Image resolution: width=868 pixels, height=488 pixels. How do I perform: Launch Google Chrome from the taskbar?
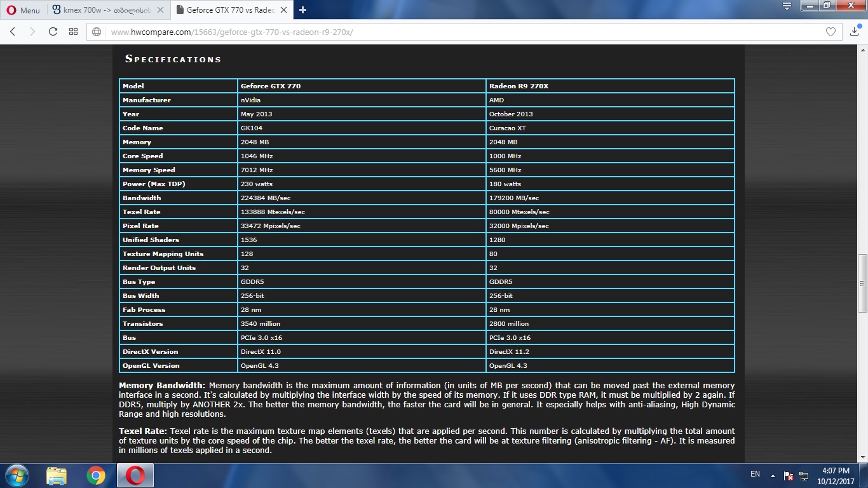point(96,475)
